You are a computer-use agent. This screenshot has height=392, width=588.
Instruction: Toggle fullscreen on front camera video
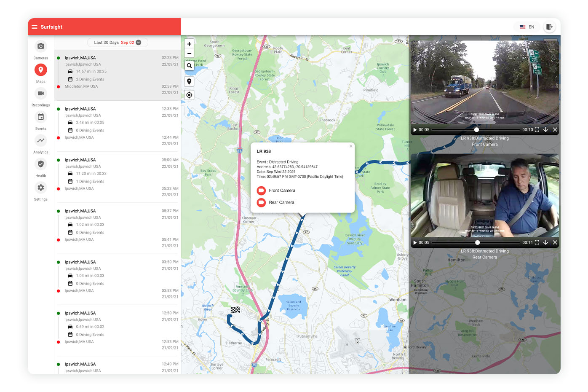tap(537, 130)
